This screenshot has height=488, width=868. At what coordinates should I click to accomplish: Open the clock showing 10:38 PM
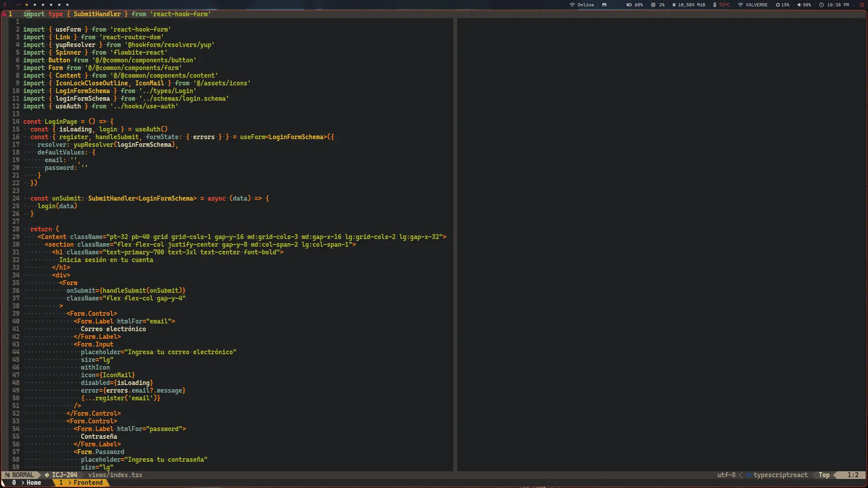click(834, 5)
